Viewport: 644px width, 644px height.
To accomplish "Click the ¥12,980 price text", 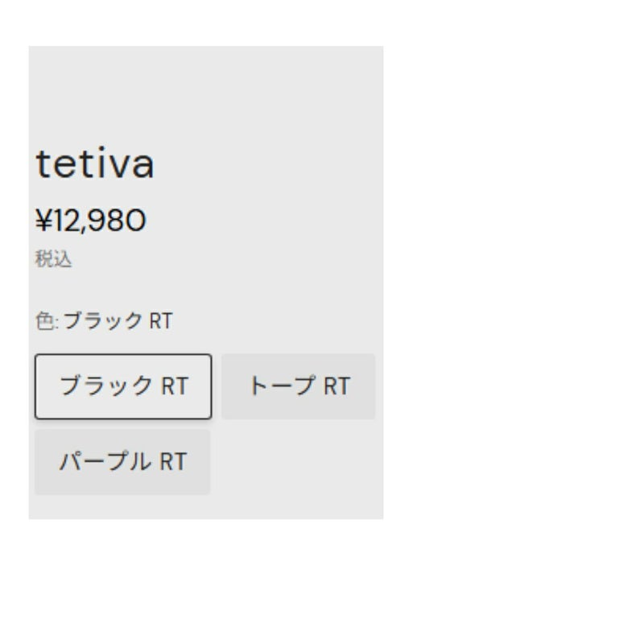I will coord(91,220).
